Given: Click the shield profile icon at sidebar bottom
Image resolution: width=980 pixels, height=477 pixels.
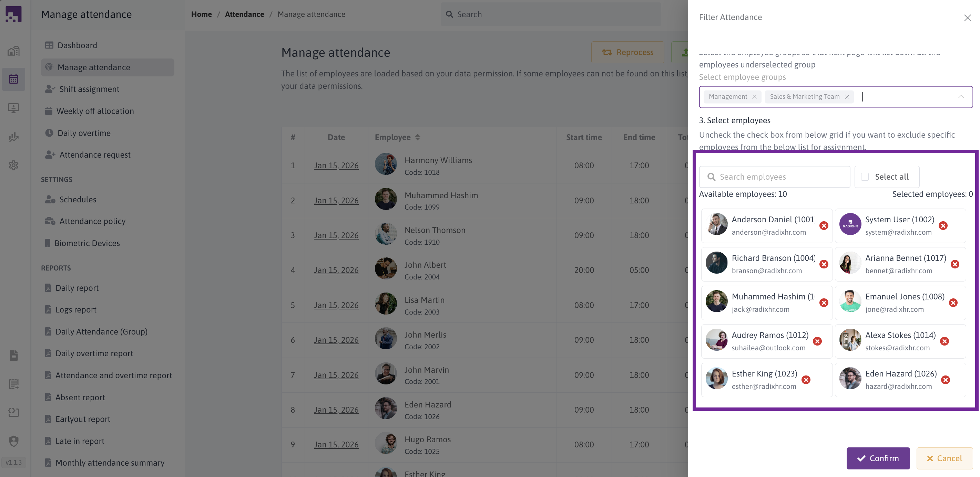Looking at the screenshot, I should pyautogui.click(x=13, y=442).
